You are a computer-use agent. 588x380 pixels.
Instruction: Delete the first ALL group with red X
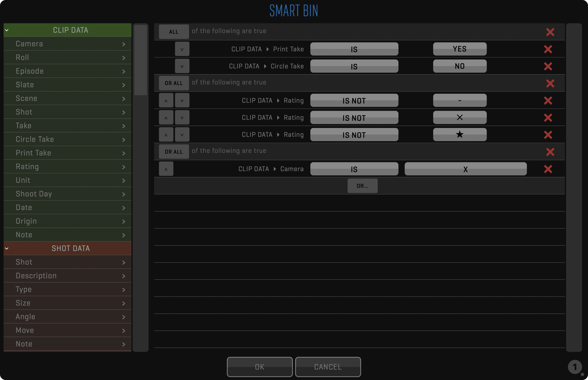(x=550, y=32)
